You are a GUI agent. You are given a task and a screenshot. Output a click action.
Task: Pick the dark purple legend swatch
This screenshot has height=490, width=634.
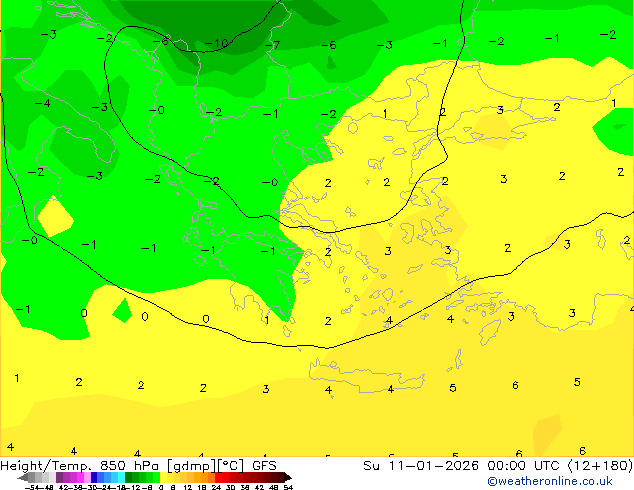click(x=59, y=477)
